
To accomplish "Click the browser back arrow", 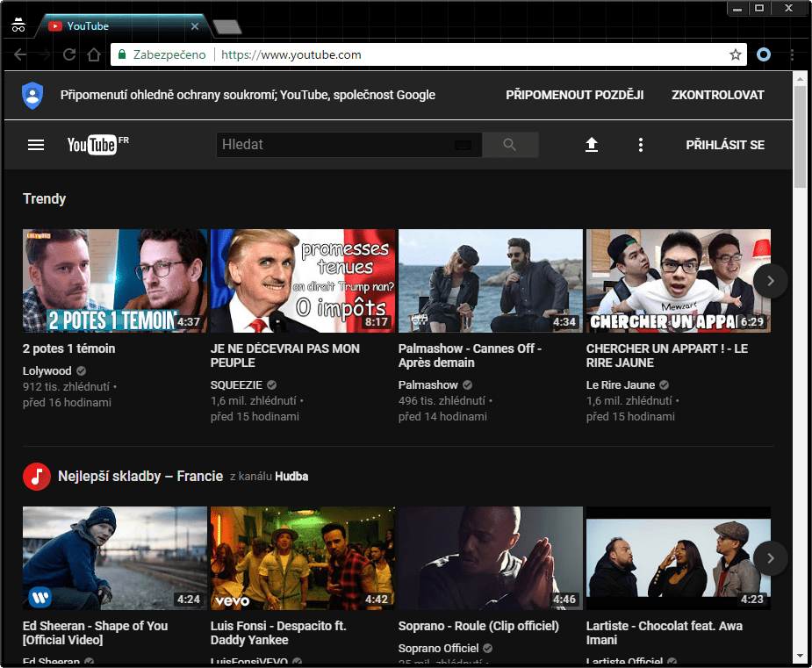I will tap(19, 55).
